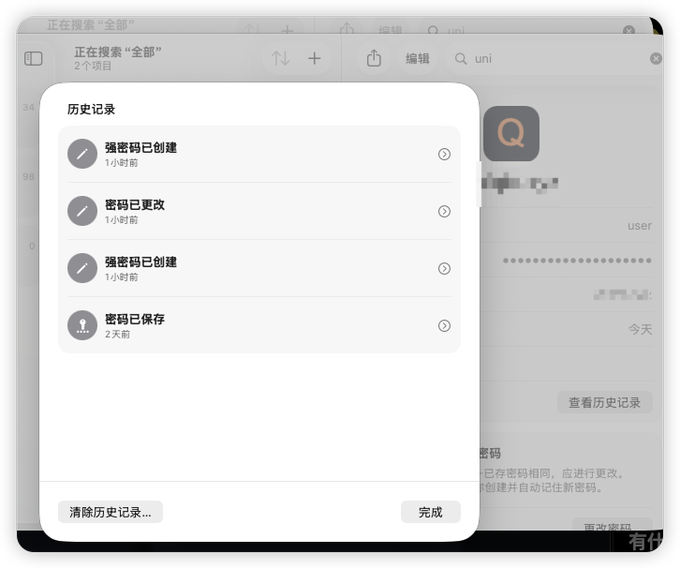Open details arrow for 密码已保存
Viewport: 680px width, 569px height.
444,326
